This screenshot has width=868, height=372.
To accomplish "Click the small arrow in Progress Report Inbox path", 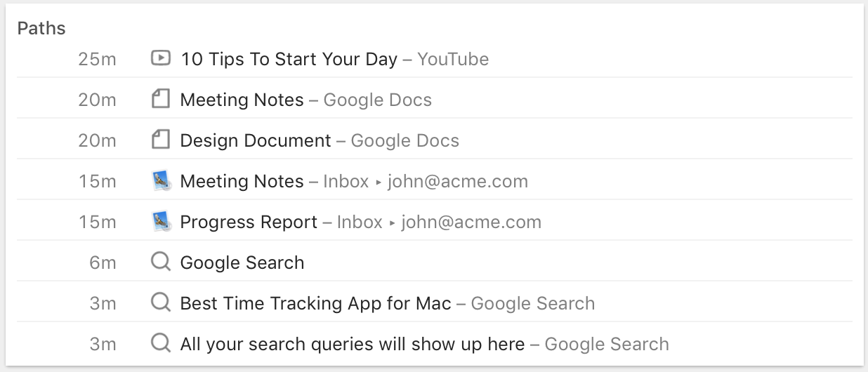I will coord(392,223).
